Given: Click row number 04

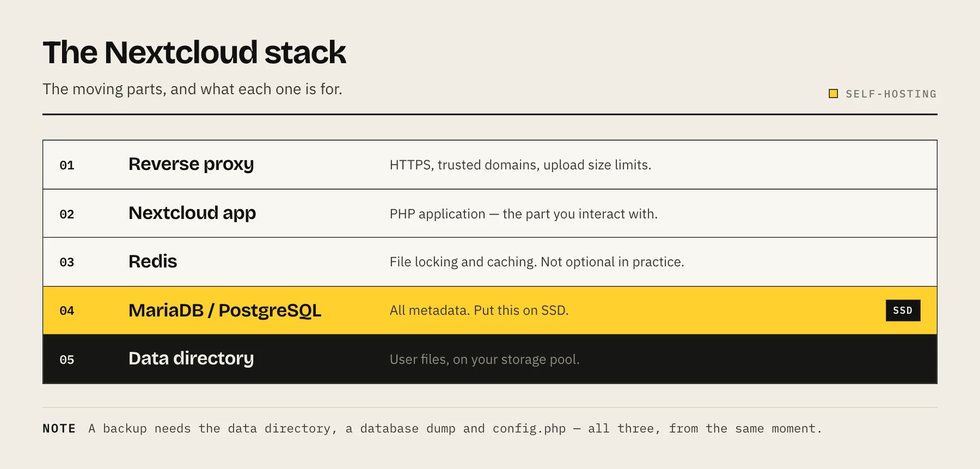Looking at the screenshot, I should click(67, 310).
